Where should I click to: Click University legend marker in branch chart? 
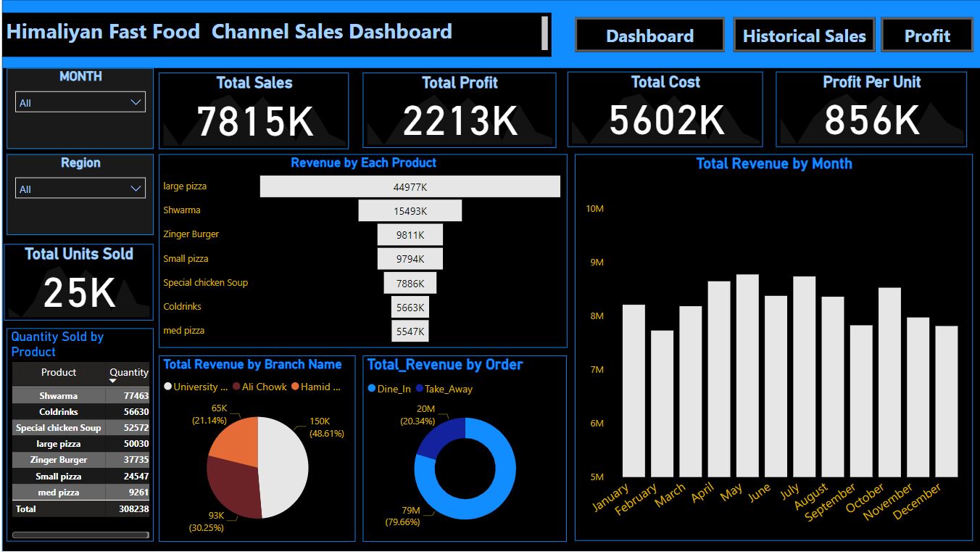[x=168, y=387]
